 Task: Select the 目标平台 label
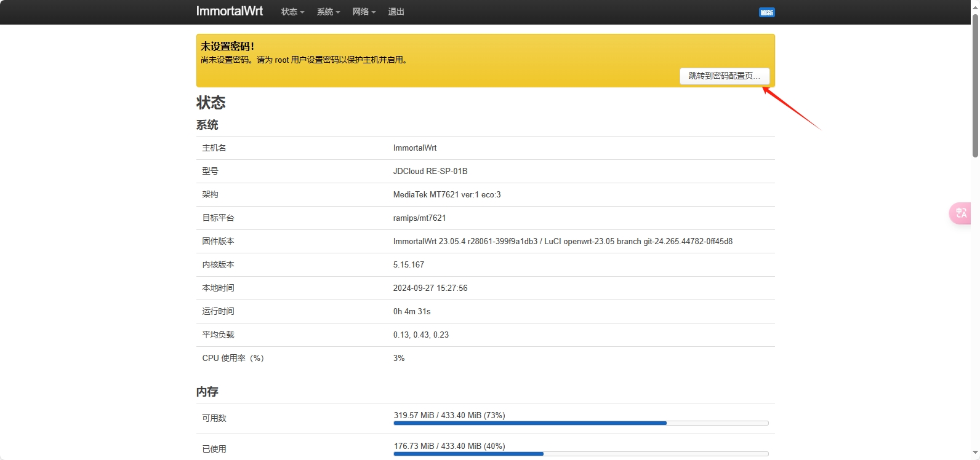[x=219, y=218]
